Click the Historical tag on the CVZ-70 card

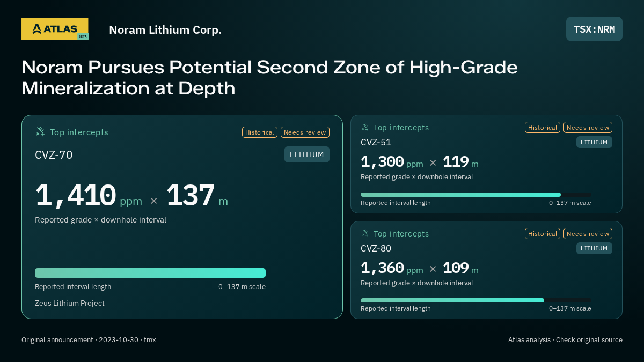click(260, 132)
